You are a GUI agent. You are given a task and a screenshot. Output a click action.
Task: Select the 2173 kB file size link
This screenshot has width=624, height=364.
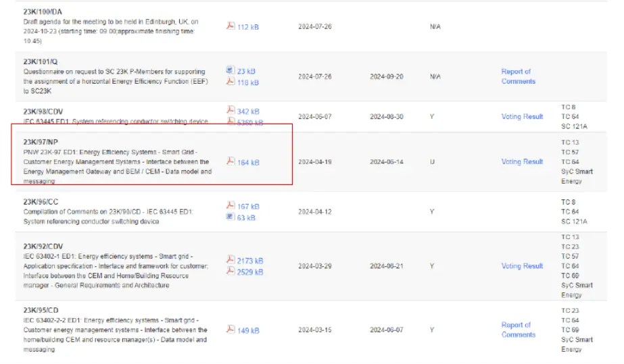250,261
